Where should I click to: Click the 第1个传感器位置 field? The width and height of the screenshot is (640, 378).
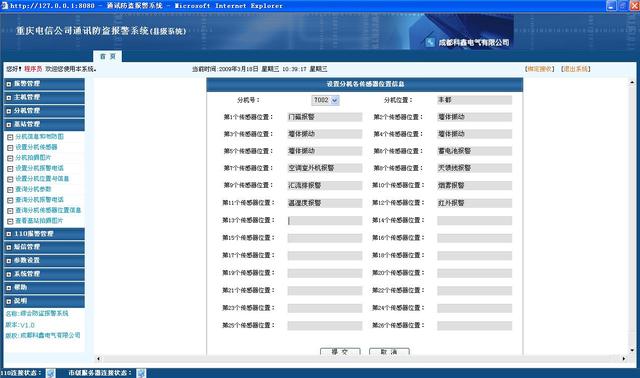tap(324, 117)
